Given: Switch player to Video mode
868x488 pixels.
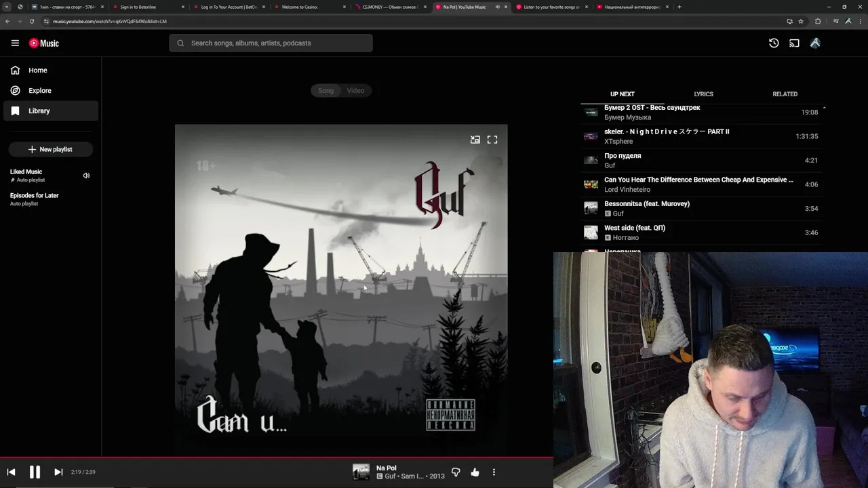Looking at the screenshot, I should click(x=355, y=90).
